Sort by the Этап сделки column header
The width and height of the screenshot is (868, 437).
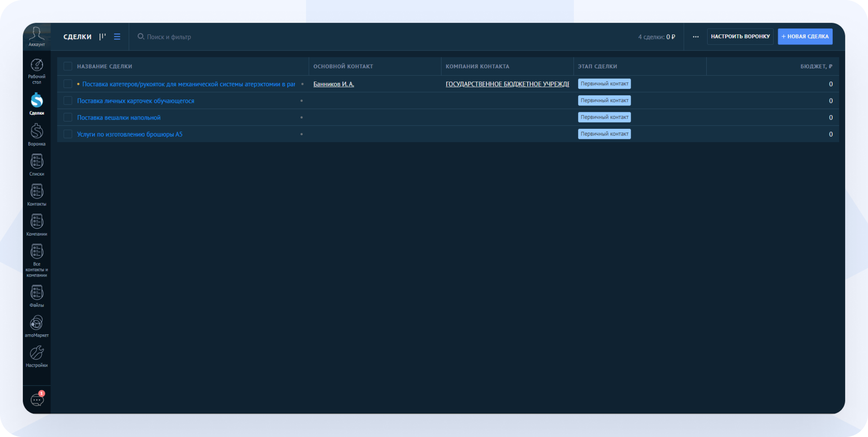coord(597,66)
